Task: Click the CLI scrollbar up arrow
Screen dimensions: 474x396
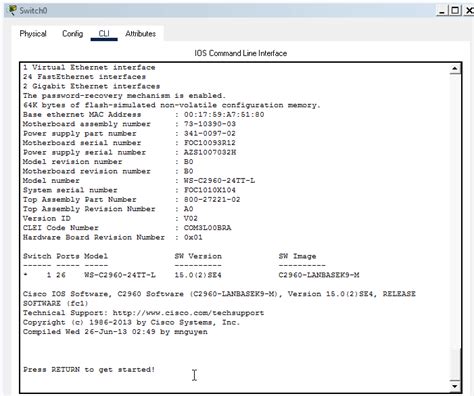Action: pos(455,69)
